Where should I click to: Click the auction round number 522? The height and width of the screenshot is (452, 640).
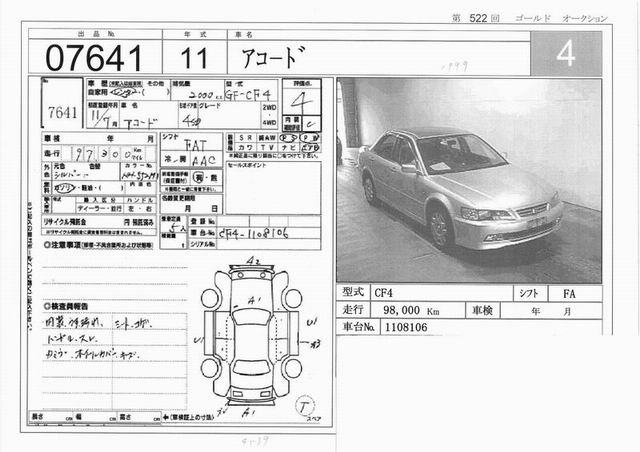(478, 18)
